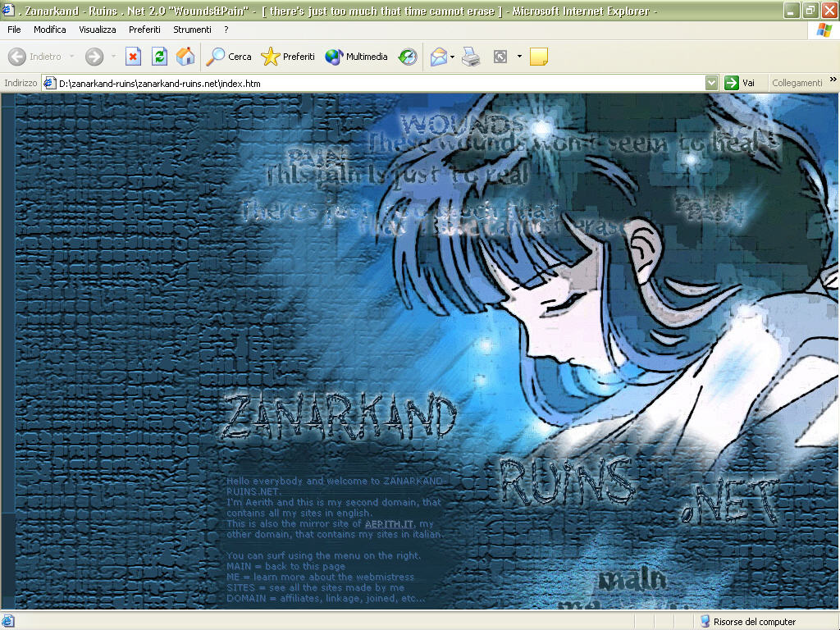Click the Indirizzo address bar label
The width and height of the screenshot is (840, 630).
(x=21, y=83)
